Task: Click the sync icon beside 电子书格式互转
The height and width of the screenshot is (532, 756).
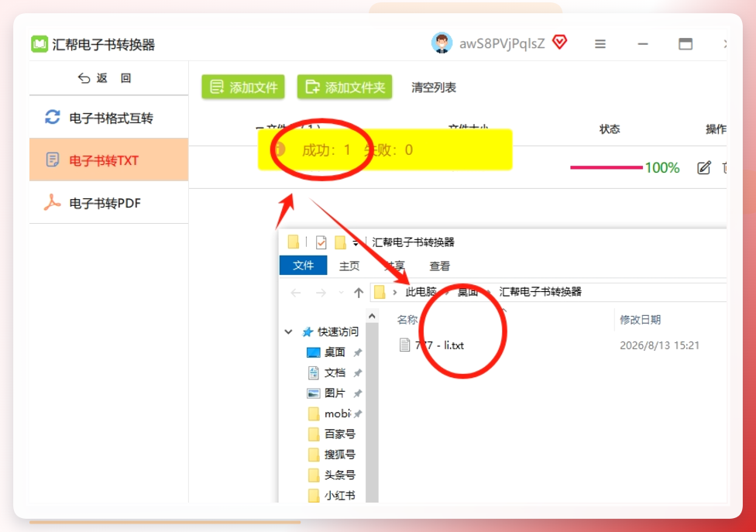Action: tap(53, 117)
